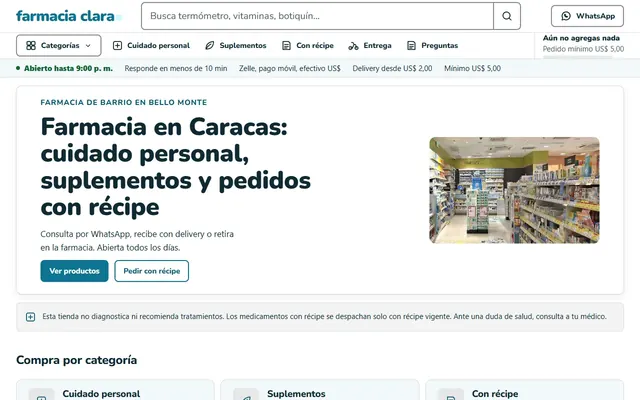Open Suplementos nav item

coord(236,45)
